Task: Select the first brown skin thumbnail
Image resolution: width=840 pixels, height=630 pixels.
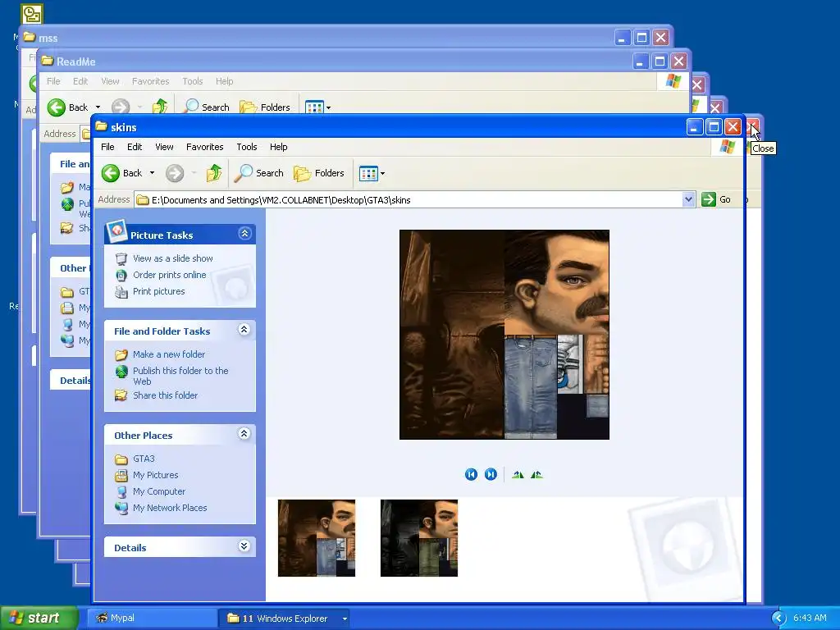Action: tap(317, 538)
